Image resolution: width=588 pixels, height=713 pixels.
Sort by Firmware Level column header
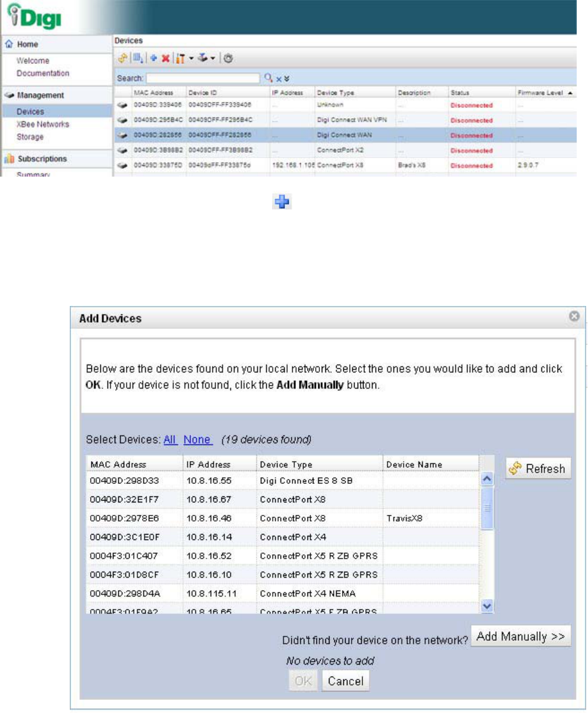(540, 92)
